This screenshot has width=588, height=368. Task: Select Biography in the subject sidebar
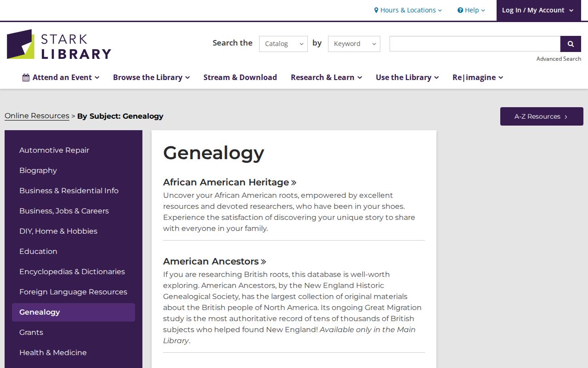pyautogui.click(x=38, y=170)
